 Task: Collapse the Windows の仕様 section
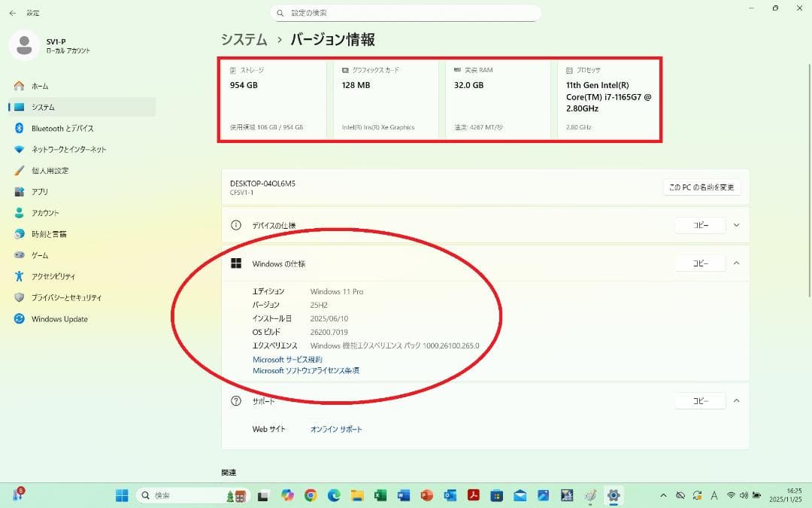(x=736, y=263)
